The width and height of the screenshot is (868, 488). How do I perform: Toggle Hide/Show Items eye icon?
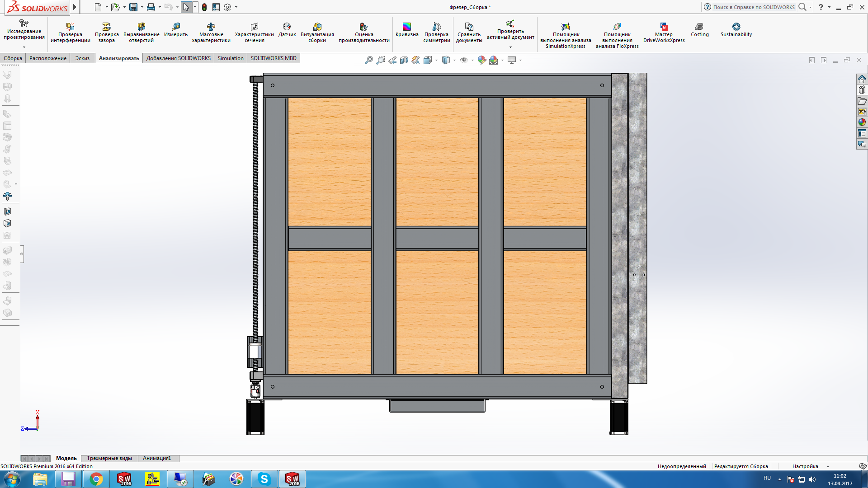(x=464, y=60)
